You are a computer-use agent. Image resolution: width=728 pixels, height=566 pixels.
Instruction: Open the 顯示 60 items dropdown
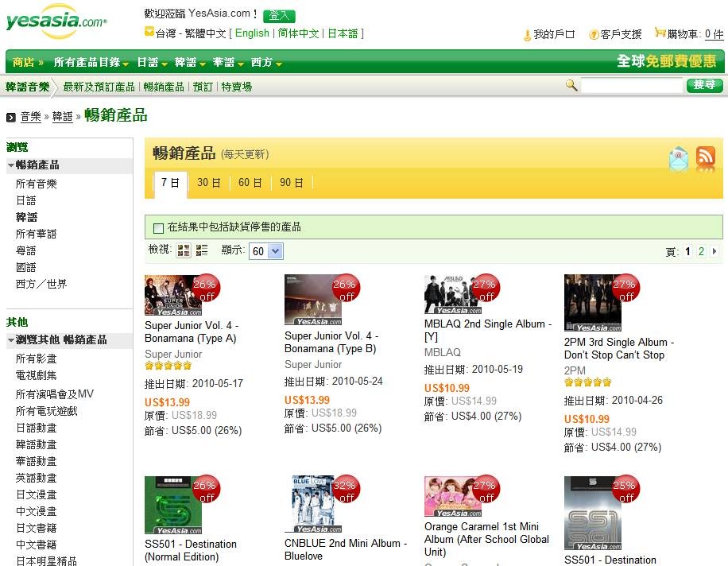pyautogui.click(x=266, y=251)
